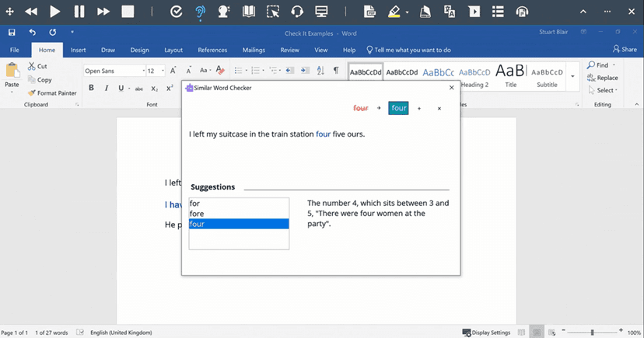Click the Find button in Editing group
Screen dimensions: 644x338
(x=602, y=64)
